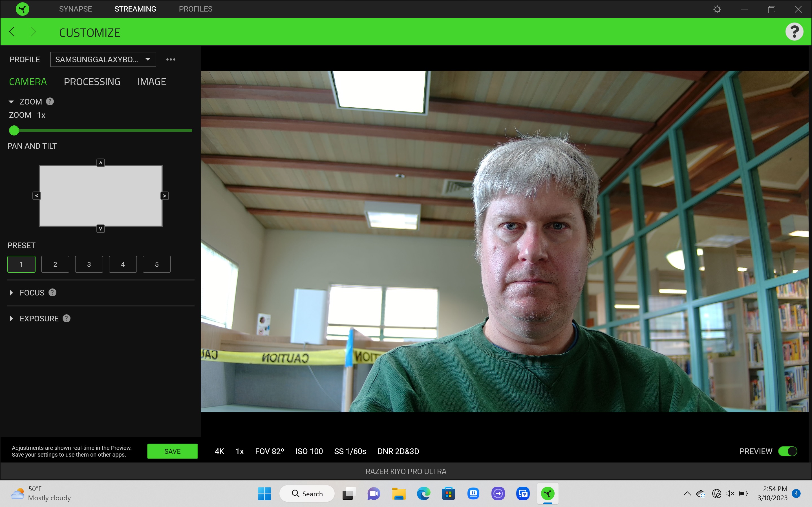
Task: Drag the ZOOM level slider
Action: (x=14, y=129)
